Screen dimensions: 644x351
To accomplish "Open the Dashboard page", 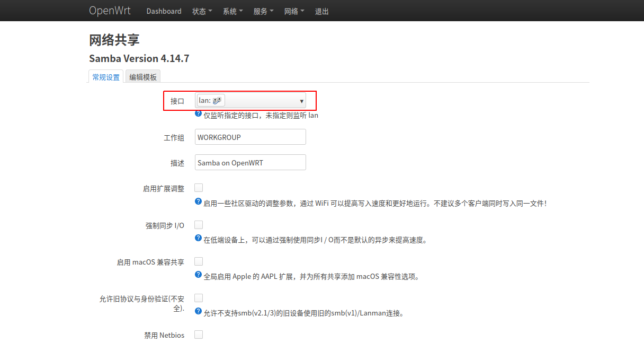I will click(164, 11).
